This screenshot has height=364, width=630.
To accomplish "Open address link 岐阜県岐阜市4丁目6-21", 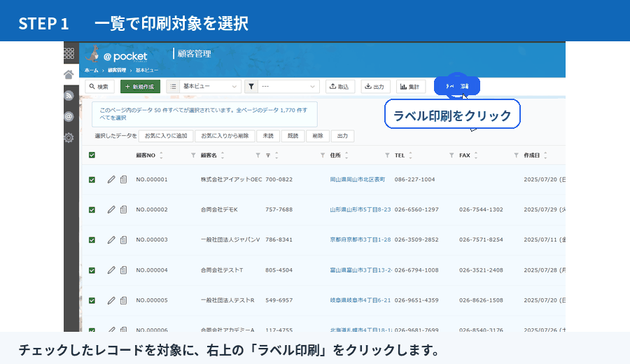I will click(360, 300).
